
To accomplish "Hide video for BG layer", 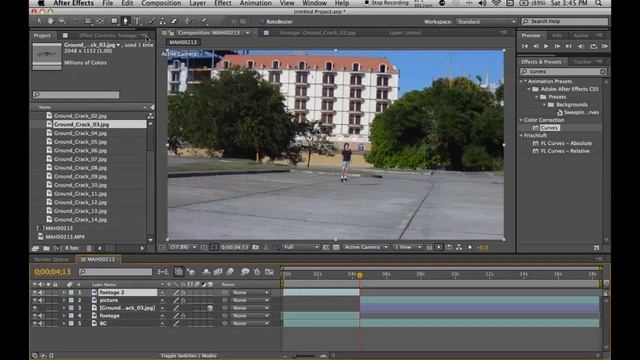I will tap(35, 324).
